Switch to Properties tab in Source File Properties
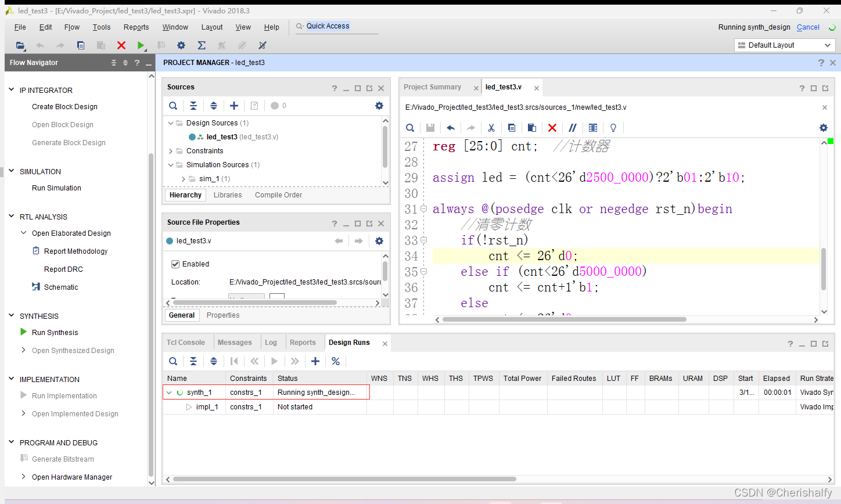 (223, 315)
